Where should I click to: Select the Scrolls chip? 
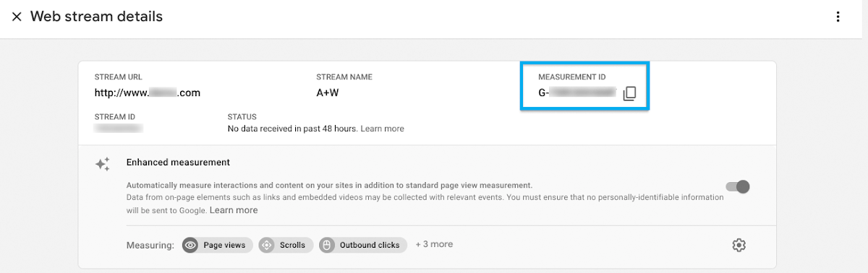click(286, 245)
